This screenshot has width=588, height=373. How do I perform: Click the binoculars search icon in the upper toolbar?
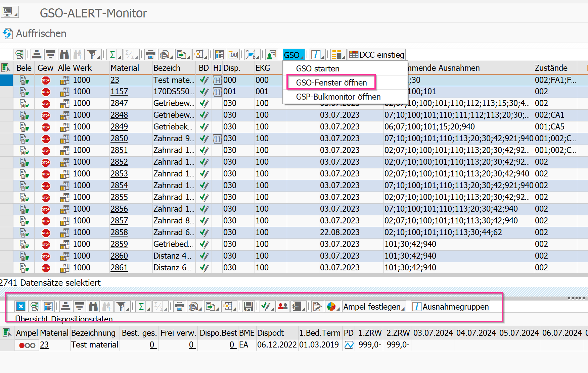(64, 54)
